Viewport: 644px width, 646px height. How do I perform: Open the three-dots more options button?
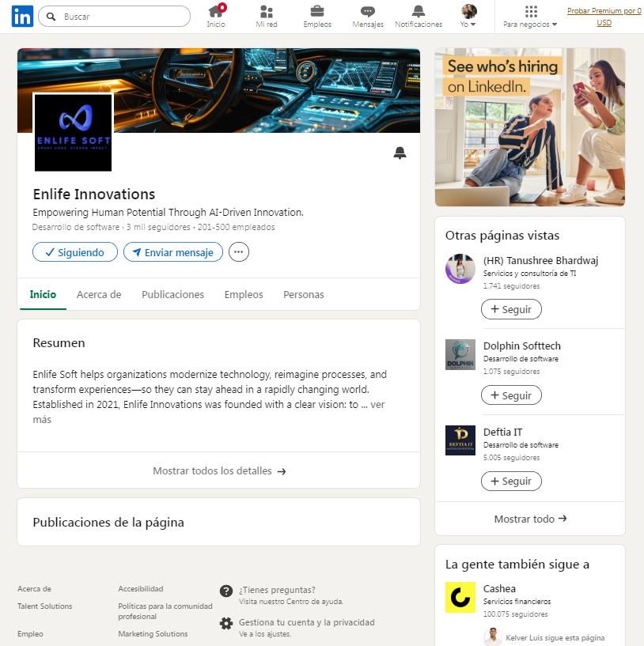click(x=239, y=252)
